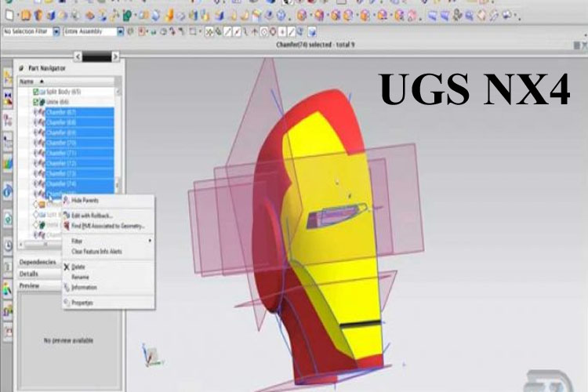588x392 pixels.
Task: Choose Rename from the context menu
Action: pos(80,278)
